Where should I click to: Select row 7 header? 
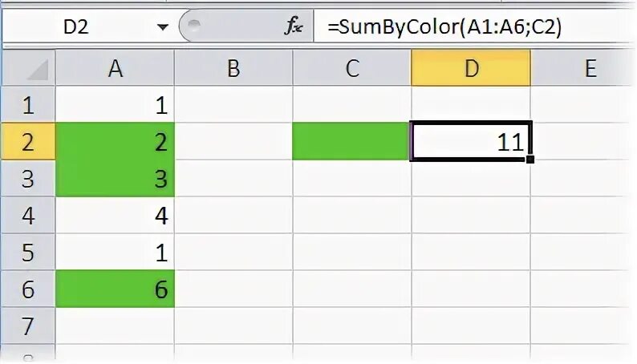(x=28, y=326)
